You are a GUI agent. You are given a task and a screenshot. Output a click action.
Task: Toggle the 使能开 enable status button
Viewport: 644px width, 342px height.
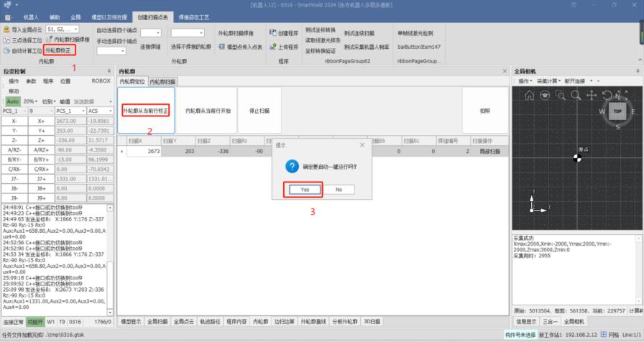(36, 322)
